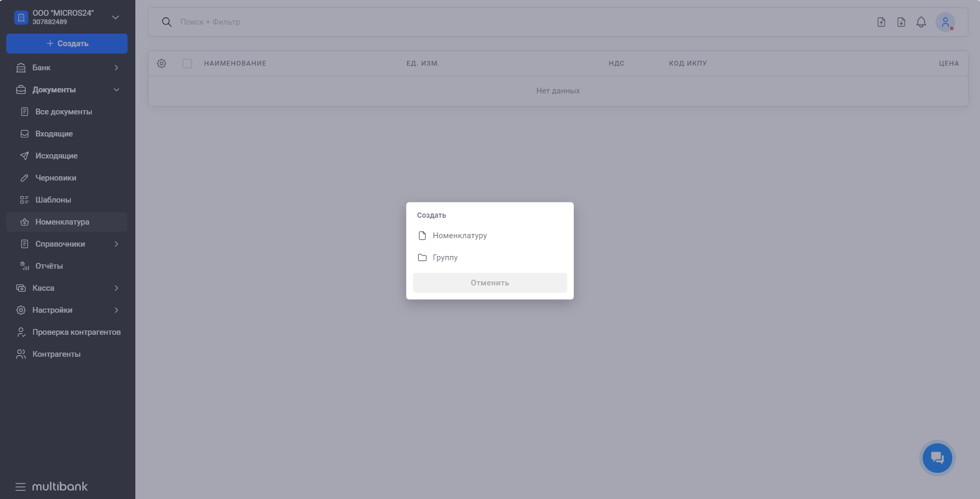
Task: Click the blue Создать button
Action: 67,44
